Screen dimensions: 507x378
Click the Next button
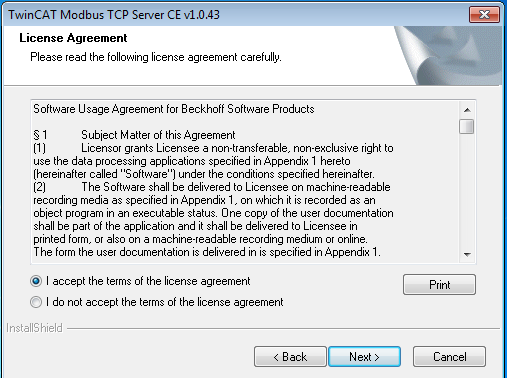(364, 357)
